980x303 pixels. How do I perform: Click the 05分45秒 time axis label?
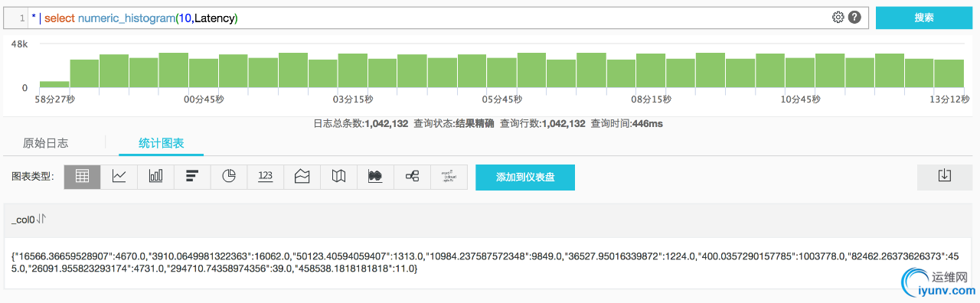(502, 99)
